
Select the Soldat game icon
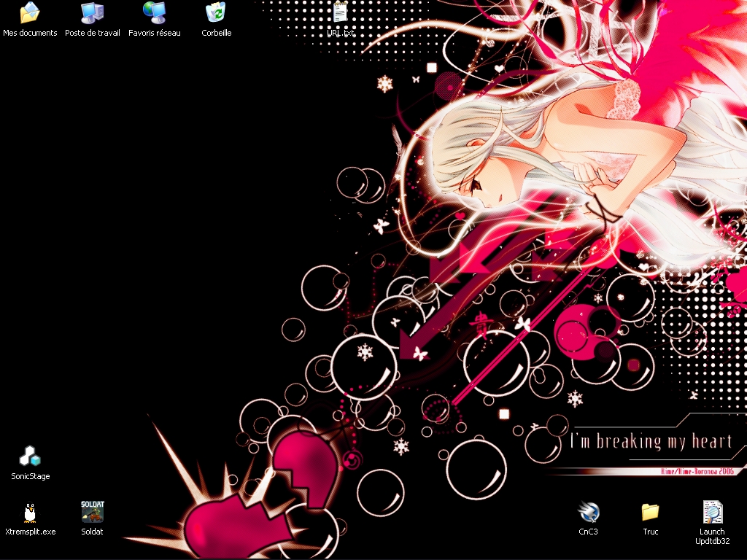[93, 512]
